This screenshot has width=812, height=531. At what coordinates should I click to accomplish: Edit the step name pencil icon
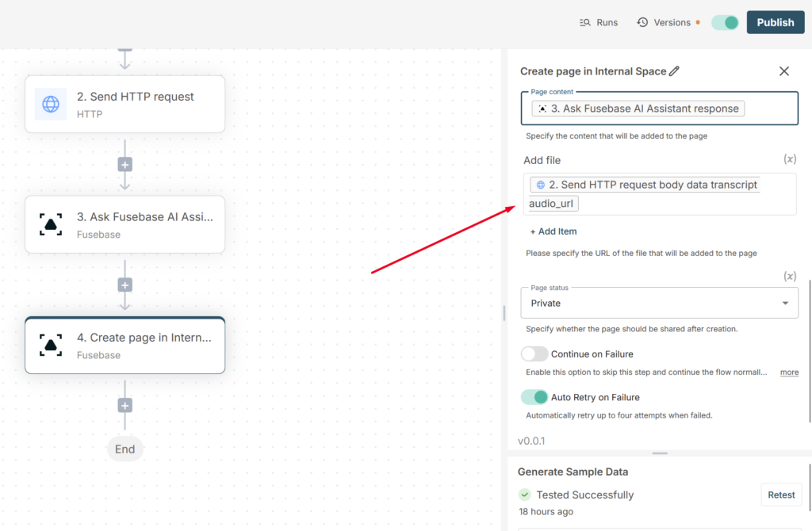pos(674,71)
